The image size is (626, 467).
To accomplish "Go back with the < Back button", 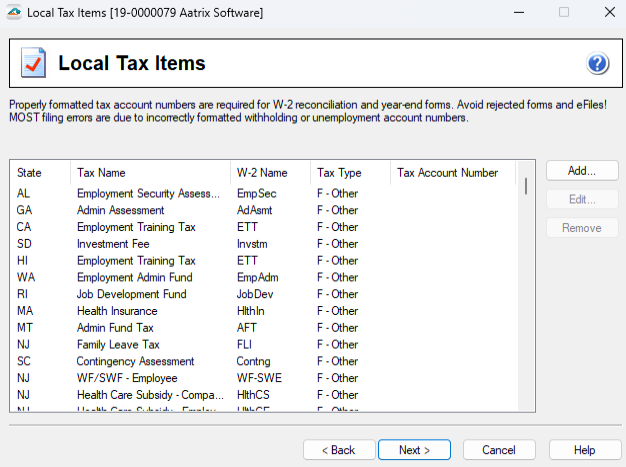I will (x=336, y=450).
